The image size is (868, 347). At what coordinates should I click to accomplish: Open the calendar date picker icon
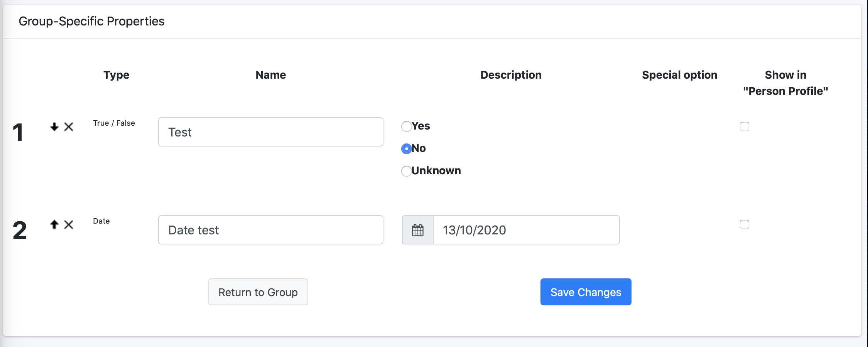coord(418,230)
